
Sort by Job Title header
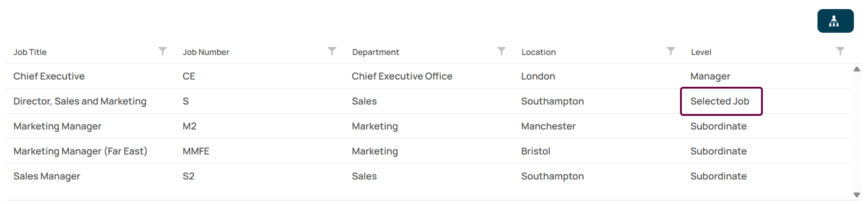pyautogui.click(x=30, y=52)
